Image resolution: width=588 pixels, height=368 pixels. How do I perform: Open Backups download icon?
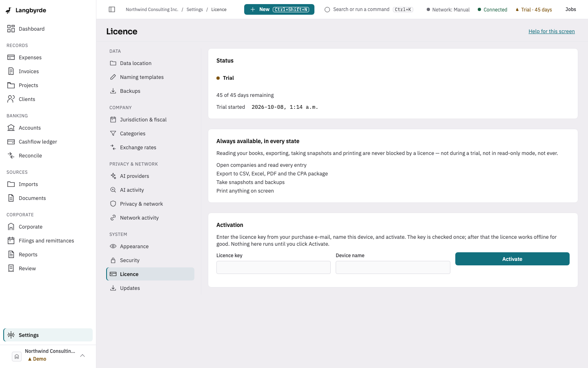click(113, 91)
